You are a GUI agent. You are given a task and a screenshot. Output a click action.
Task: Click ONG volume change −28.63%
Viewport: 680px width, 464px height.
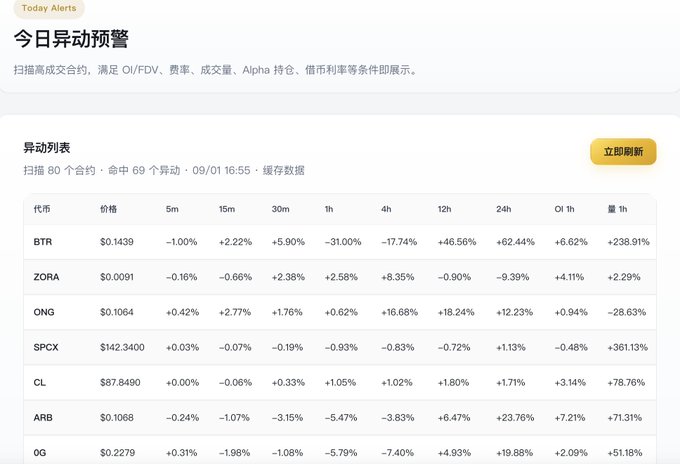pyautogui.click(x=627, y=312)
